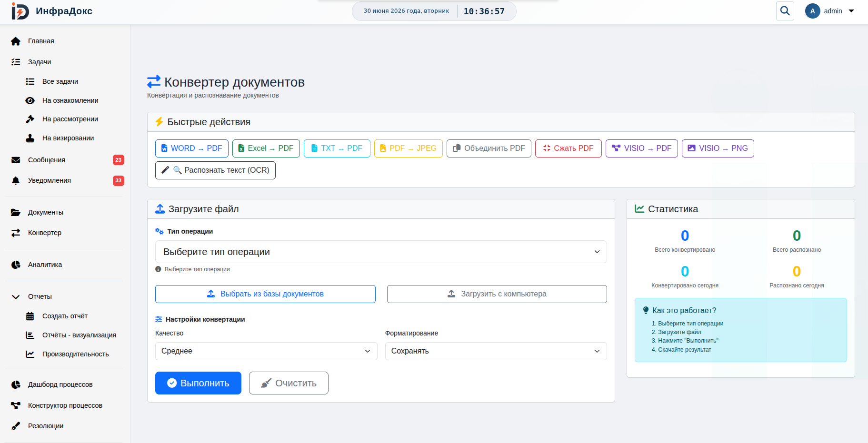Click the lightbulb icon in Как это работает

tap(646, 310)
